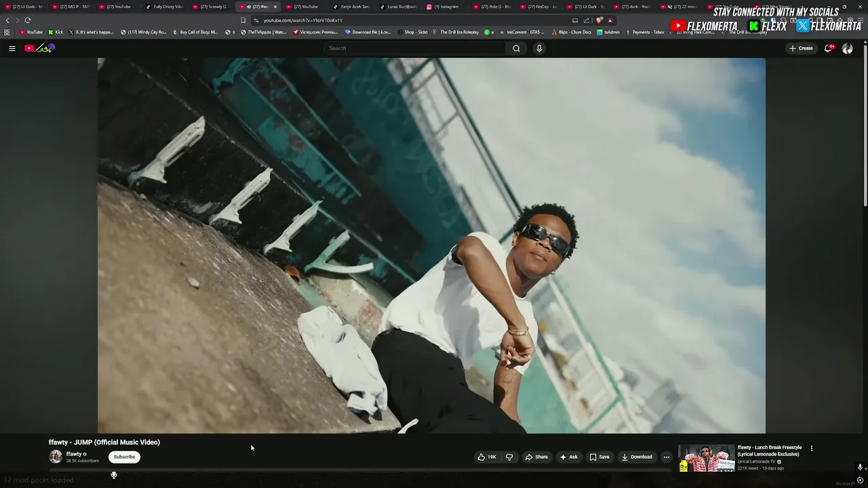868x488 pixels.
Task: Open the '(117) Windy City Ro...' bookmark
Action: (144, 32)
